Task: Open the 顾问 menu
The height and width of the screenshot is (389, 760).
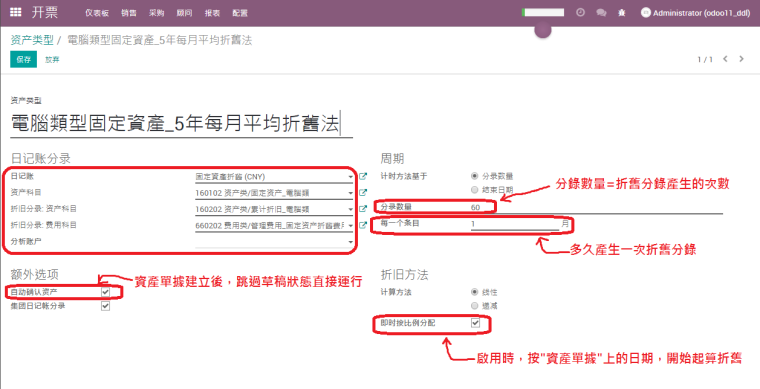Action: click(185, 13)
